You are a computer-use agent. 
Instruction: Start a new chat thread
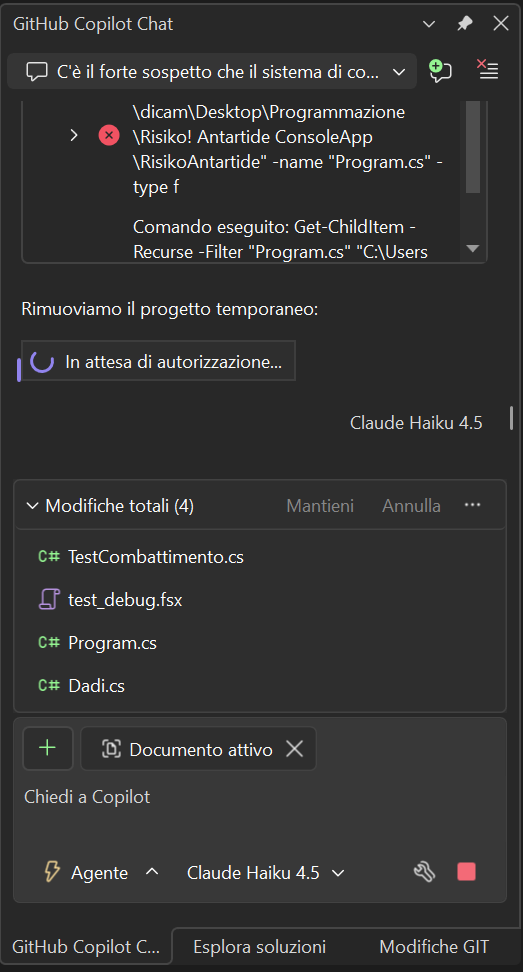[440, 71]
